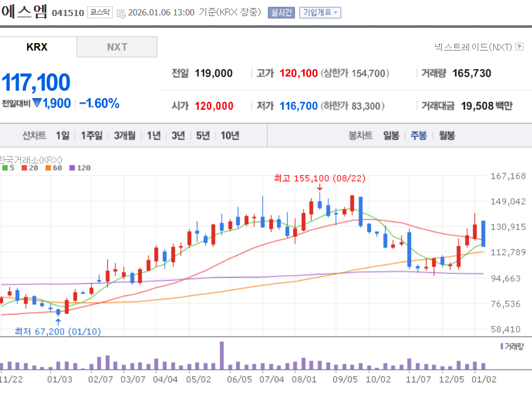Click the 상한가 154,700 text

pyautogui.click(x=355, y=73)
